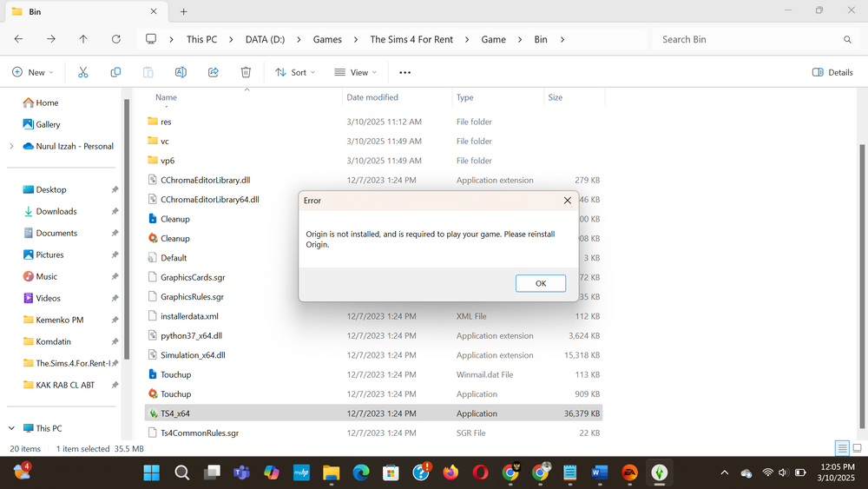868x489 pixels.
Task: Open KAK RAB CL ABT sidebar folder
Action: pyautogui.click(x=59, y=385)
